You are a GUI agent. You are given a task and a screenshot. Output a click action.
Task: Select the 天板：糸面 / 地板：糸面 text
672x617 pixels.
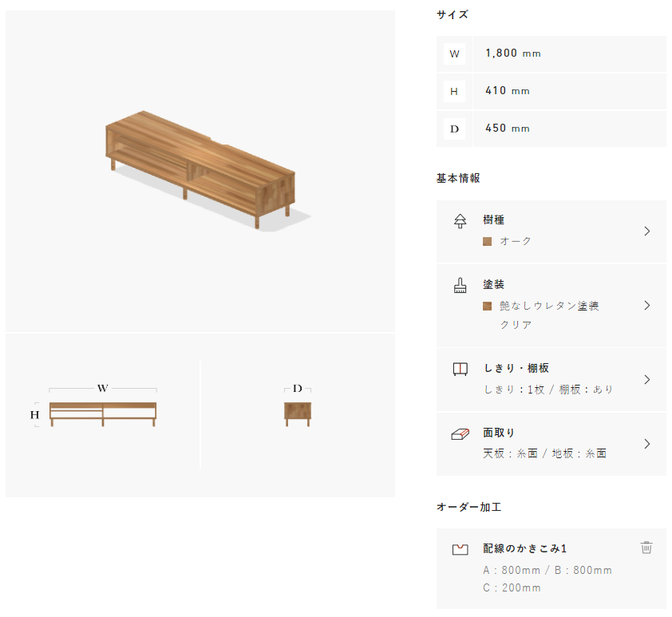tap(545, 453)
